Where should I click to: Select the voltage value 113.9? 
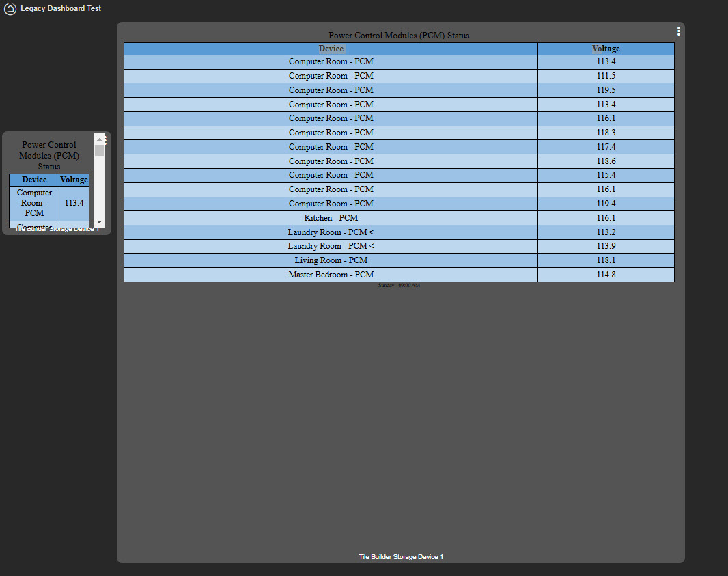(606, 246)
